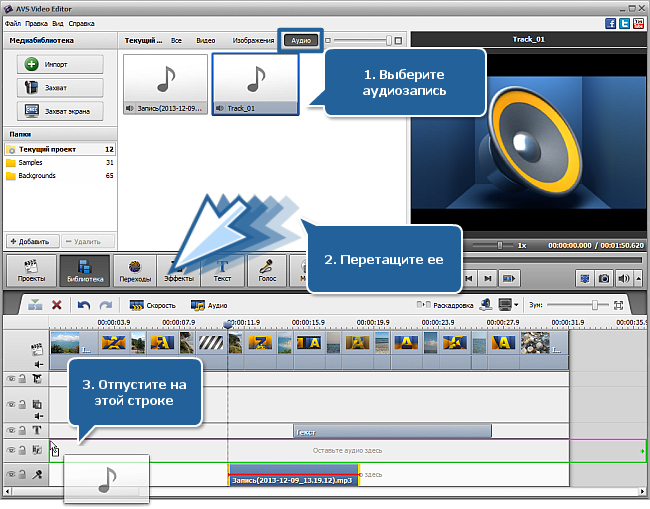The height and width of the screenshot is (509, 650).
Task: Adjust the thumbnail size slider
Action: click(388, 40)
